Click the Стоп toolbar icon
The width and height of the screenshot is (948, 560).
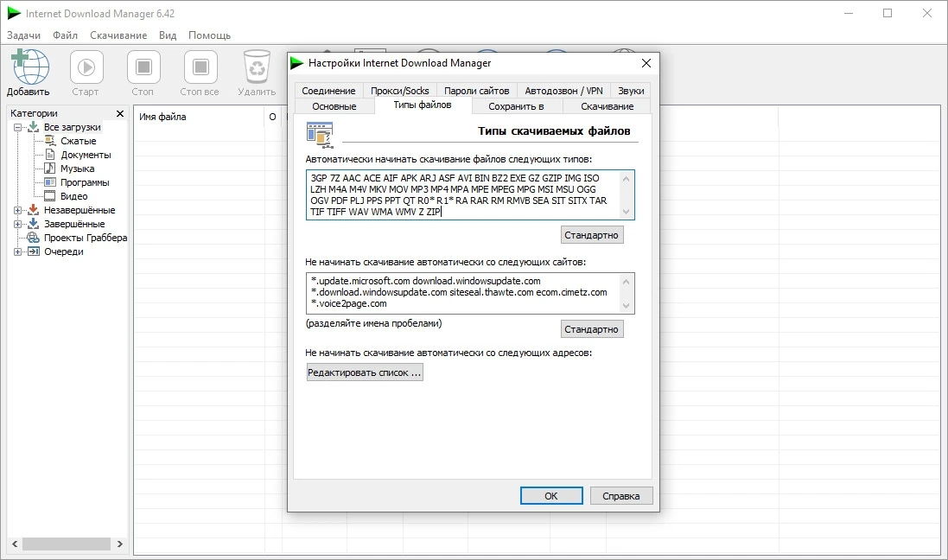pyautogui.click(x=143, y=67)
